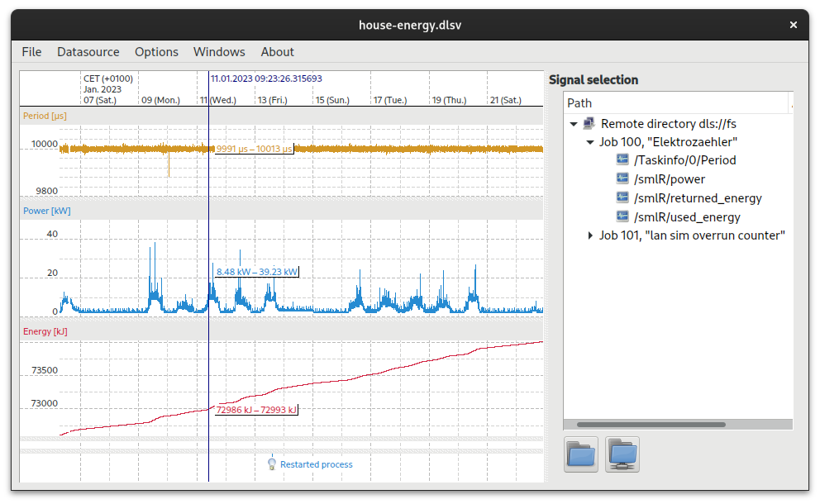Image resolution: width=820 pixels, height=504 pixels.
Task: Click the signal tree horizontal scrollbar
Action: click(653, 422)
